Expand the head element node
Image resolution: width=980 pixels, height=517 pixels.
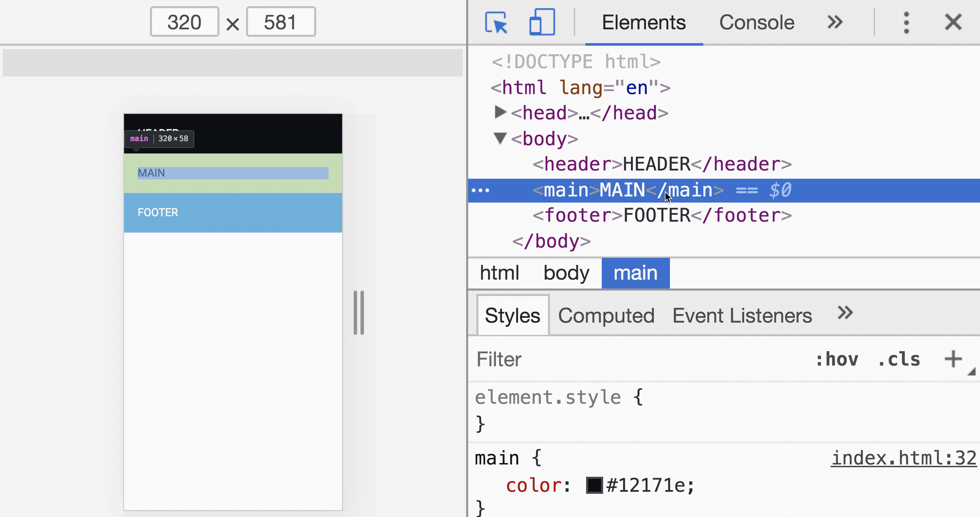500,112
